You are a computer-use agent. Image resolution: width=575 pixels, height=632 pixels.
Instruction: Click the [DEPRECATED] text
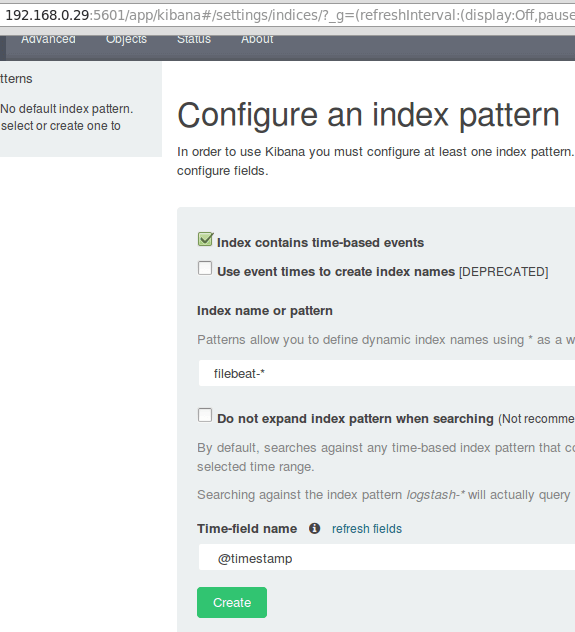tap(504, 272)
